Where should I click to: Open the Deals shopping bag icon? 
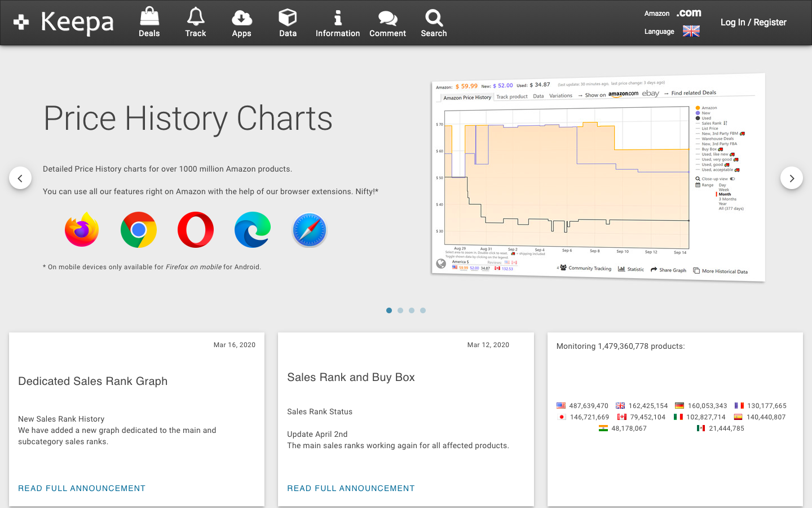coord(149,17)
